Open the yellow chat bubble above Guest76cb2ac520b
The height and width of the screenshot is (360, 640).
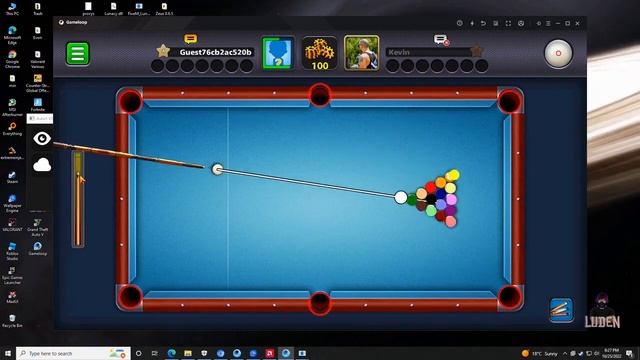191,39
